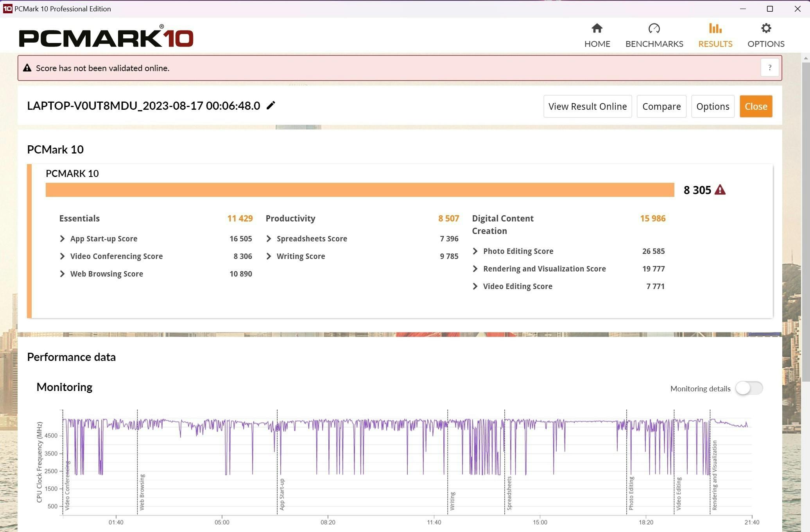810x532 pixels.
Task: Select the RESULTS tab label
Action: [715, 44]
